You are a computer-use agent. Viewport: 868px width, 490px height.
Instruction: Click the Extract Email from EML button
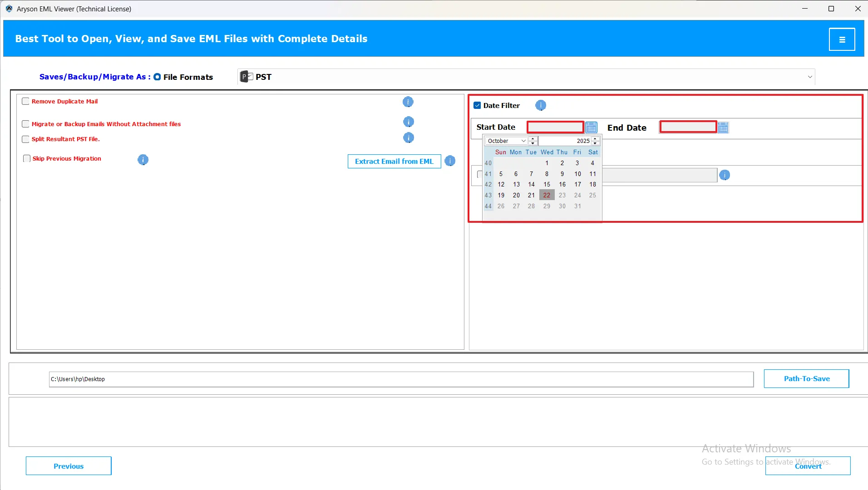(394, 162)
